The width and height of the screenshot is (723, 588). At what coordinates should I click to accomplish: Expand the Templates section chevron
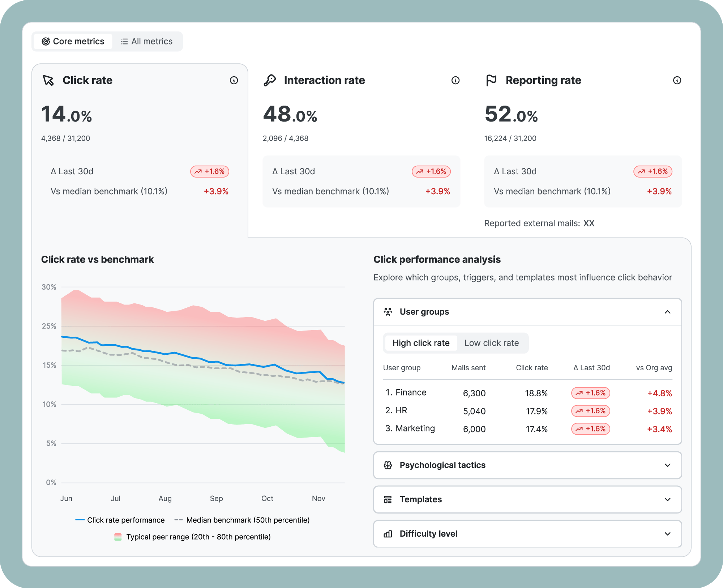coord(667,500)
